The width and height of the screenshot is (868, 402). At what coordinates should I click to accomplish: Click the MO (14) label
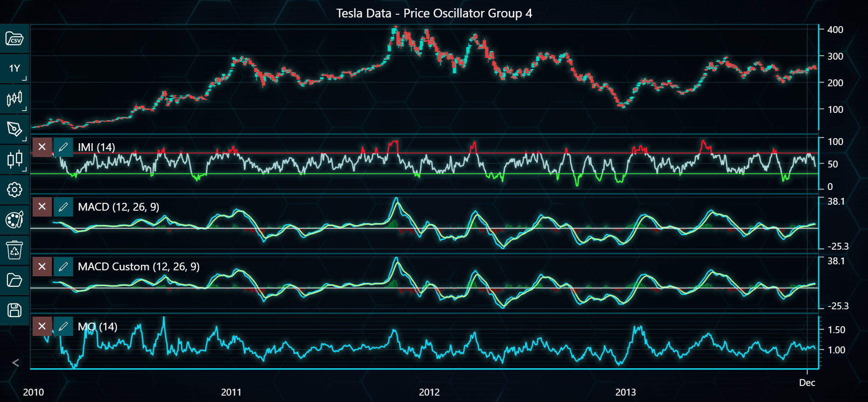pyautogui.click(x=97, y=327)
